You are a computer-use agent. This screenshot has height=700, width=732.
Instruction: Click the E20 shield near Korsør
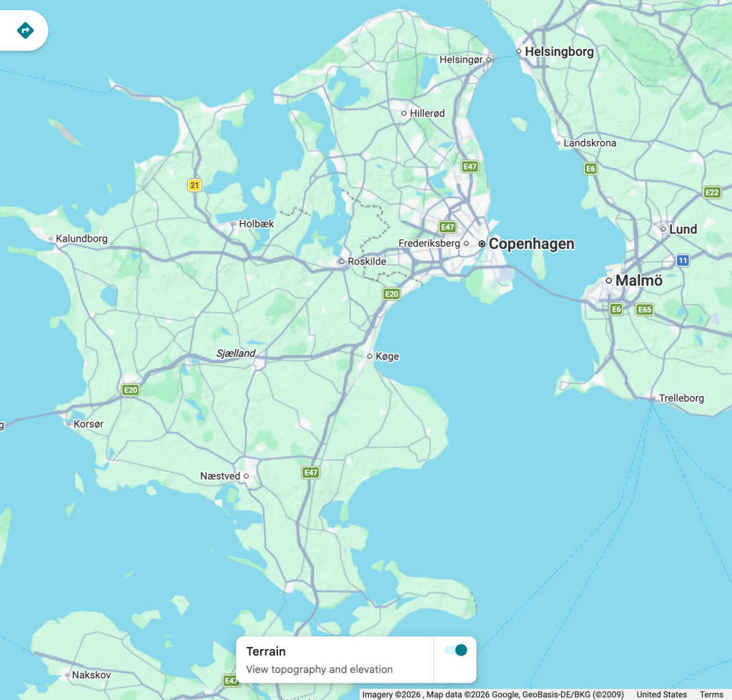pyautogui.click(x=130, y=390)
